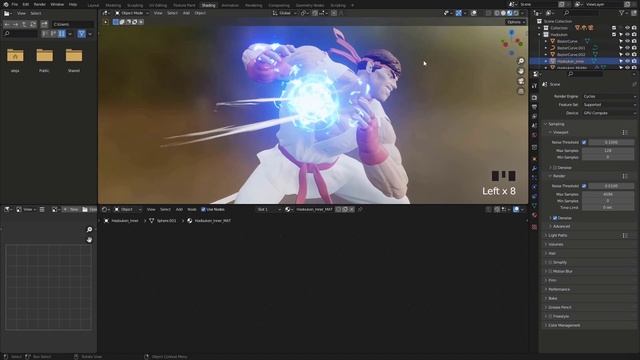Hide BezierCurve in viewport via eye icon
Image resolution: width=640 pixels, height=360 pixels.
(x=627, y=41)
